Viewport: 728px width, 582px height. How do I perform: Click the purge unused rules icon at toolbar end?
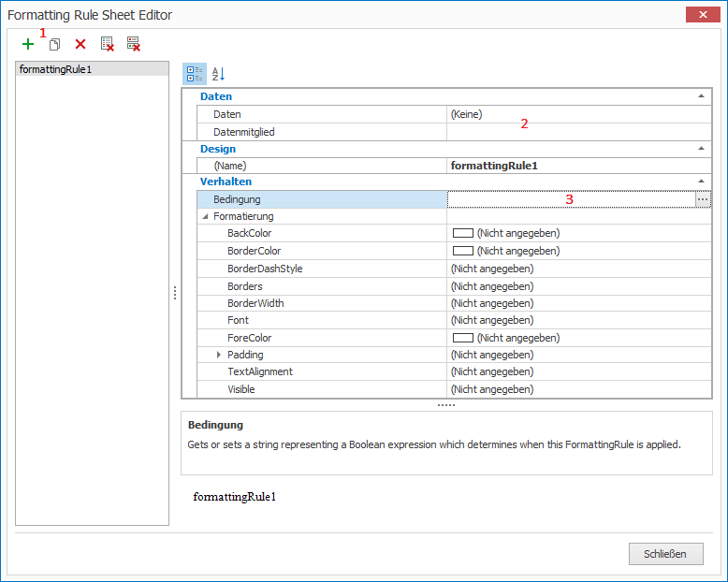[133, 44]
